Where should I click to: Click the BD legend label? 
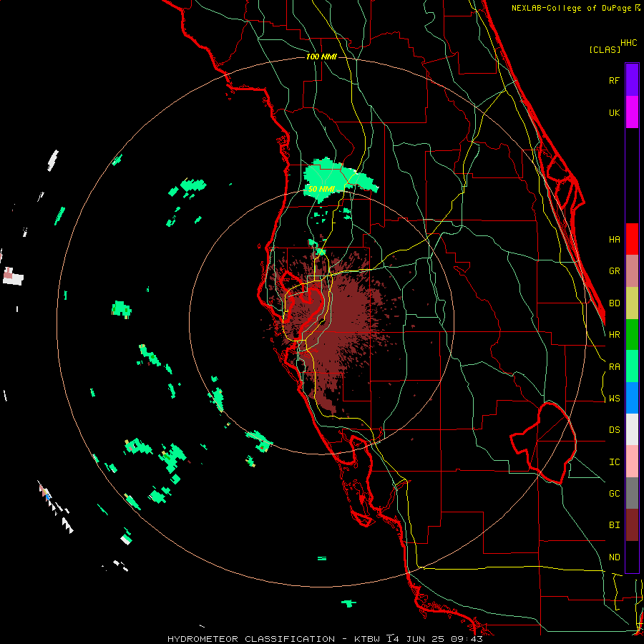pyautogui.click(x=614, y=303)
